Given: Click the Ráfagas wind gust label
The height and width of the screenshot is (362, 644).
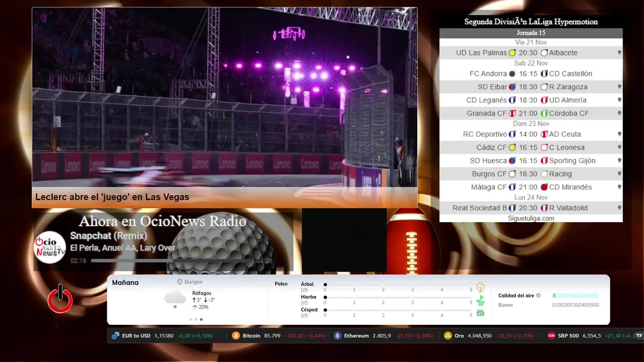Looking at the screenshot, I should point(202,293).
